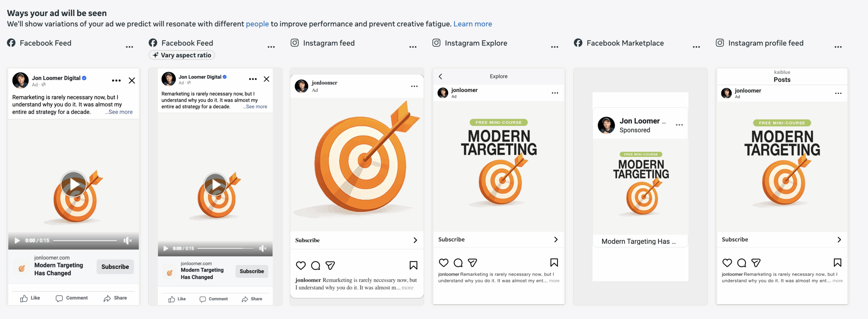868x319 pixels.
Task: Close the first Facebook Feed ad with X
Action: pos(132,80)
